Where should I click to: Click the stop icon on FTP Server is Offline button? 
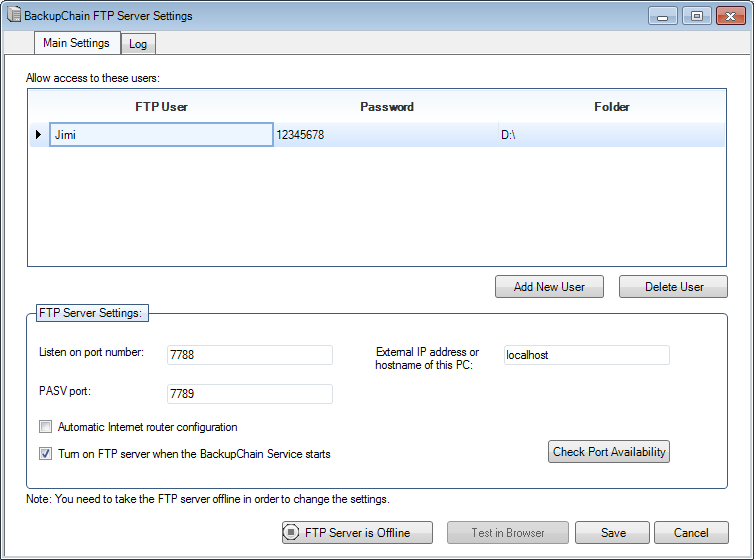(x=291, y=532)
